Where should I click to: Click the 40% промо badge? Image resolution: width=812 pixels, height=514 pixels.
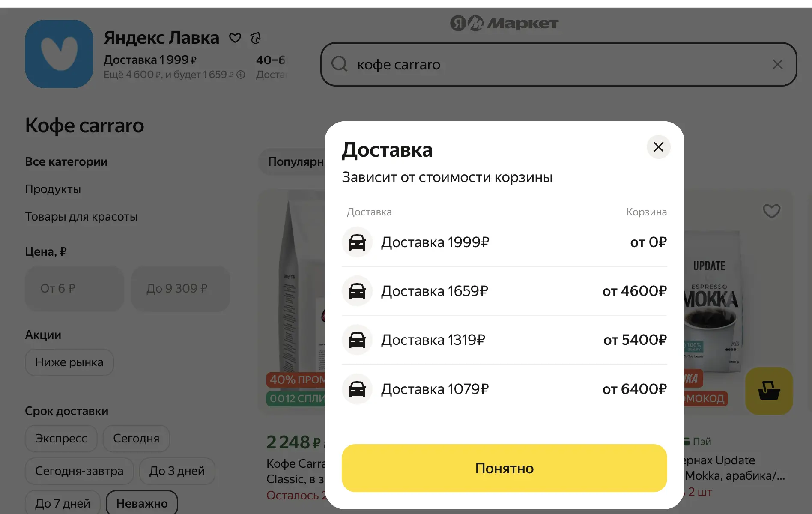[296, 380]
